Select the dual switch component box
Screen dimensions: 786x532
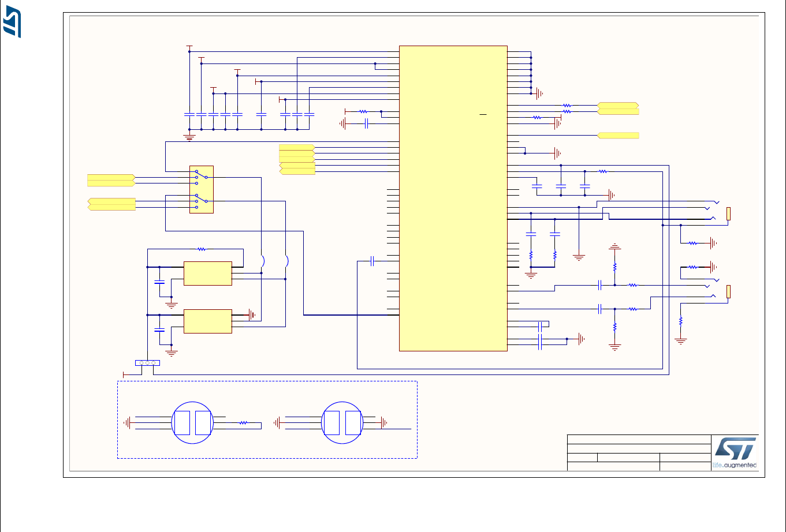point(202,189)
